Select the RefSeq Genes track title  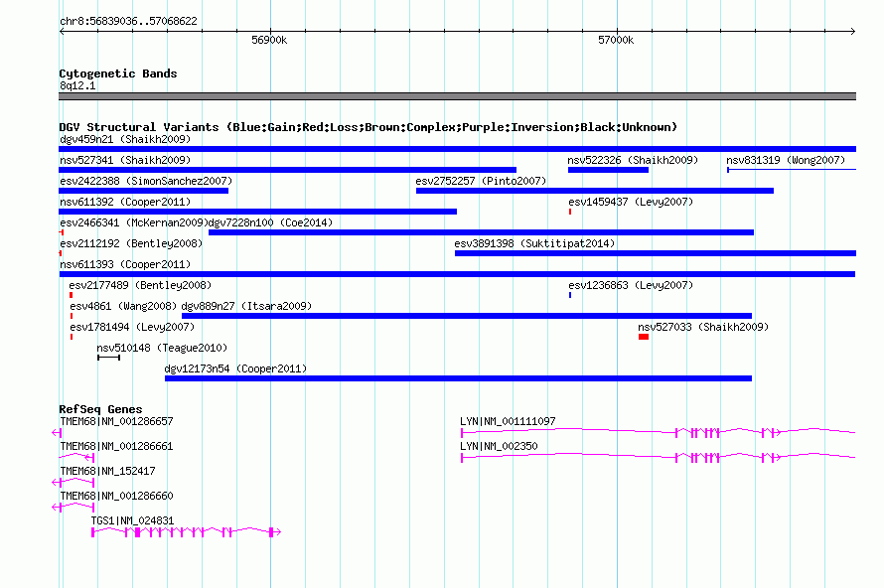click(x=101, y=409)
